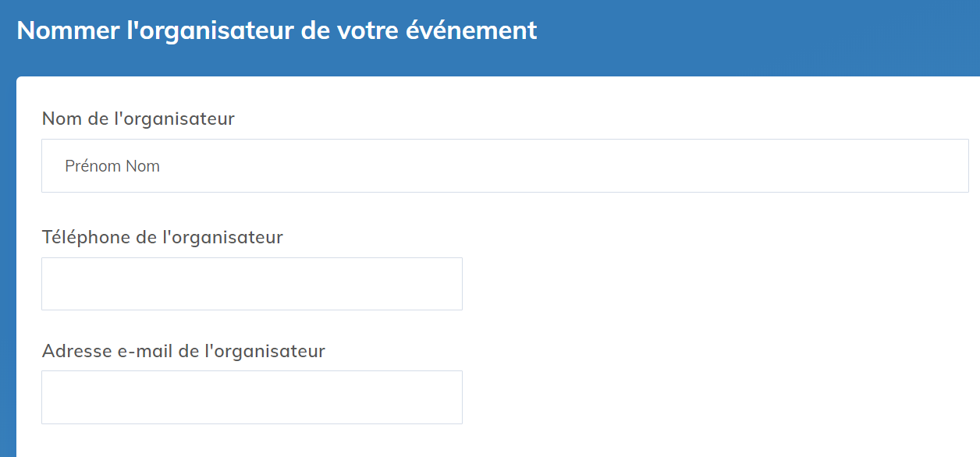Click "l'organisateur" in the name field label
Screen dimensions: 980x457
point(175,119)
